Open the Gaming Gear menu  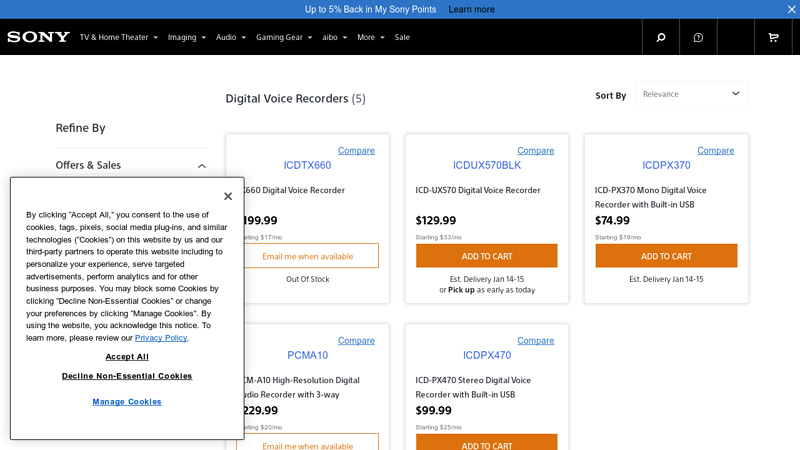tap(284, 37)
